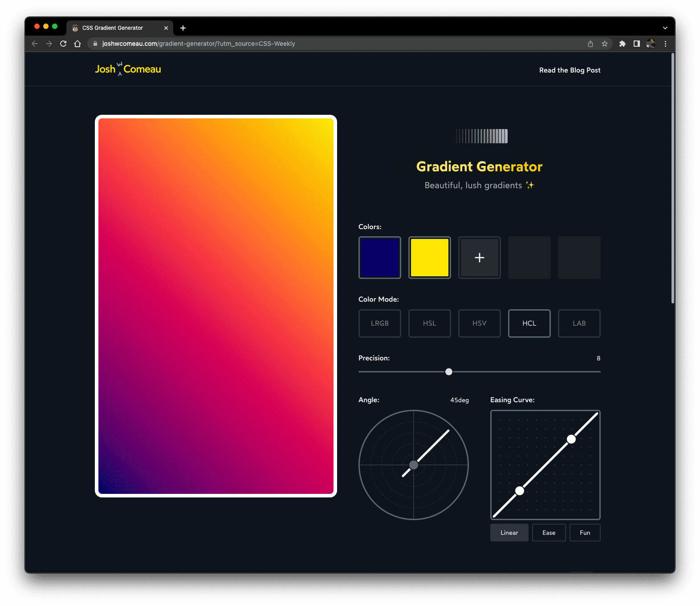Choose the Ease easing preset
The height and width of the screenshot is (606, 700).
point(549,533)
